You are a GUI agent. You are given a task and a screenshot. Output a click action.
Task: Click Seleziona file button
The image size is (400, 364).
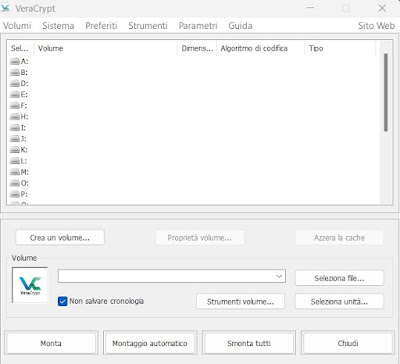coord(339,278)
